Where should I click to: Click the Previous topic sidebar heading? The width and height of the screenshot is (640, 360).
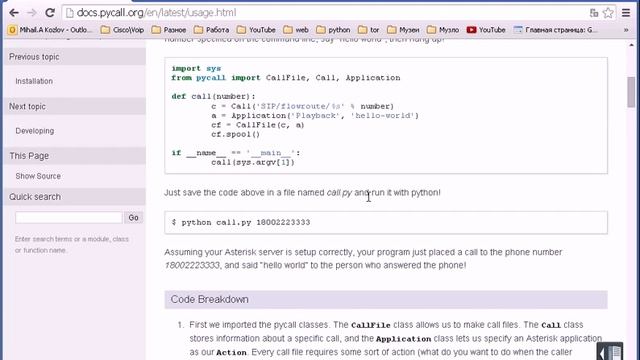(x=34, y=57)
